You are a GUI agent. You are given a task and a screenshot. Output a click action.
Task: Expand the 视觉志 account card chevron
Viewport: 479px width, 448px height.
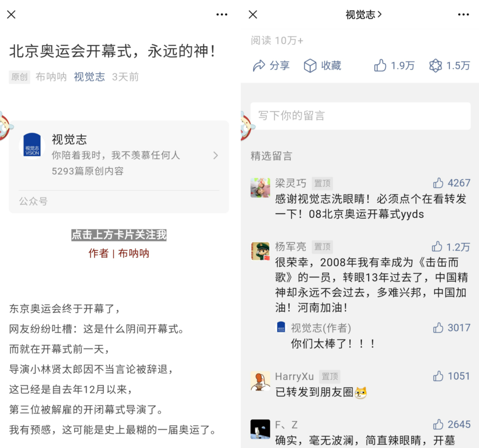pos(216,155)
